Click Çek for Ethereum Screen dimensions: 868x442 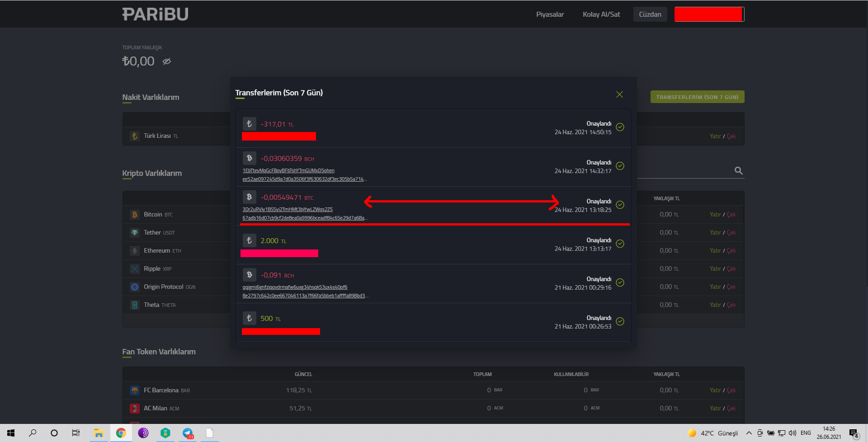coord(731,251)
